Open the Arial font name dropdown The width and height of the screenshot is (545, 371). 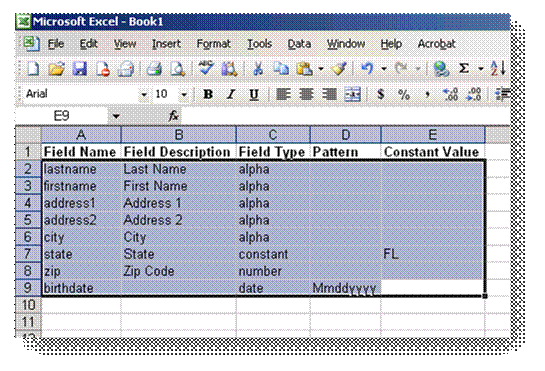pyautogui.click(x=144, y=94)
